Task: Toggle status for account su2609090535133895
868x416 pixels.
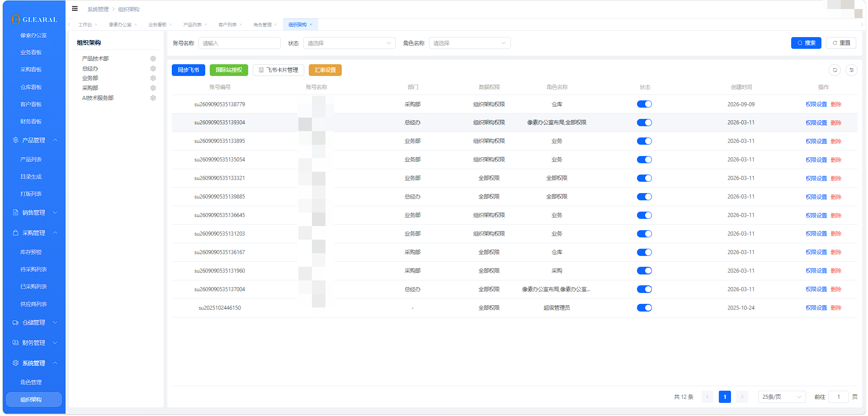Action: (x=644, y=142)
